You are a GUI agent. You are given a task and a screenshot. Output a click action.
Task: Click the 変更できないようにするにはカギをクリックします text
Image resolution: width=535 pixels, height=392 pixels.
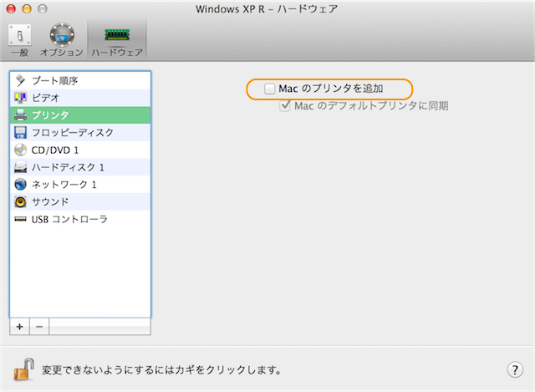tap(161, 369)
